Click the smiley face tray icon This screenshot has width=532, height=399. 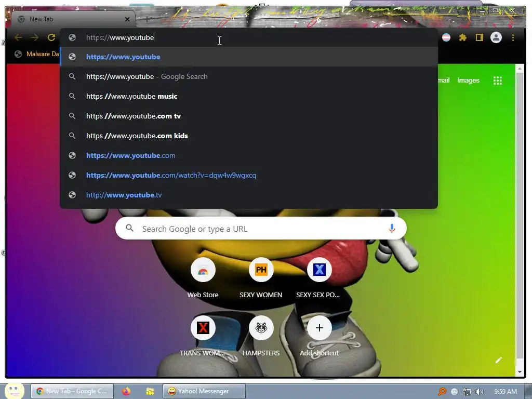tap(455, 392)
